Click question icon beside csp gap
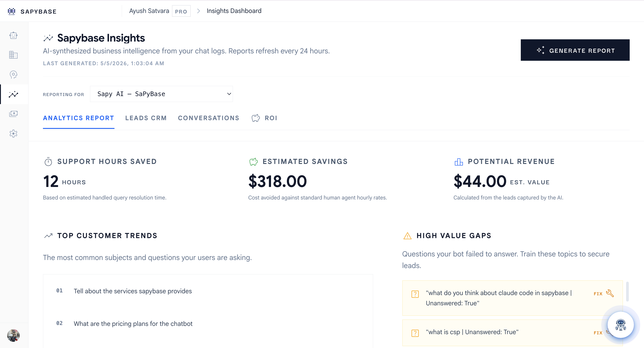The width and height of the screenshot is (644, 348). coord(415,333)
